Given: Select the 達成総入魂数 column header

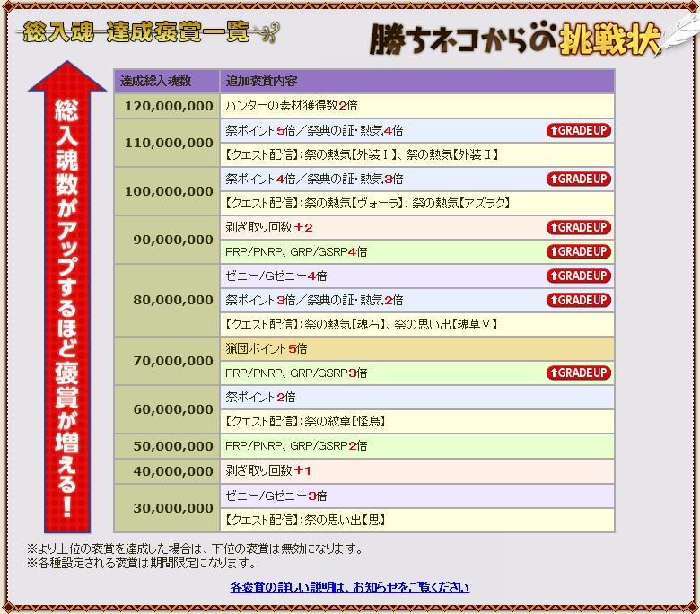Looking at the screenshot, I should point(167,81).
